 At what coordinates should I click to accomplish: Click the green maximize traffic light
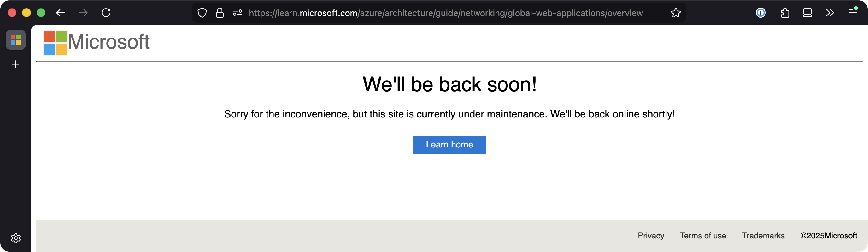pyautogui.click(x=41, y=13)
